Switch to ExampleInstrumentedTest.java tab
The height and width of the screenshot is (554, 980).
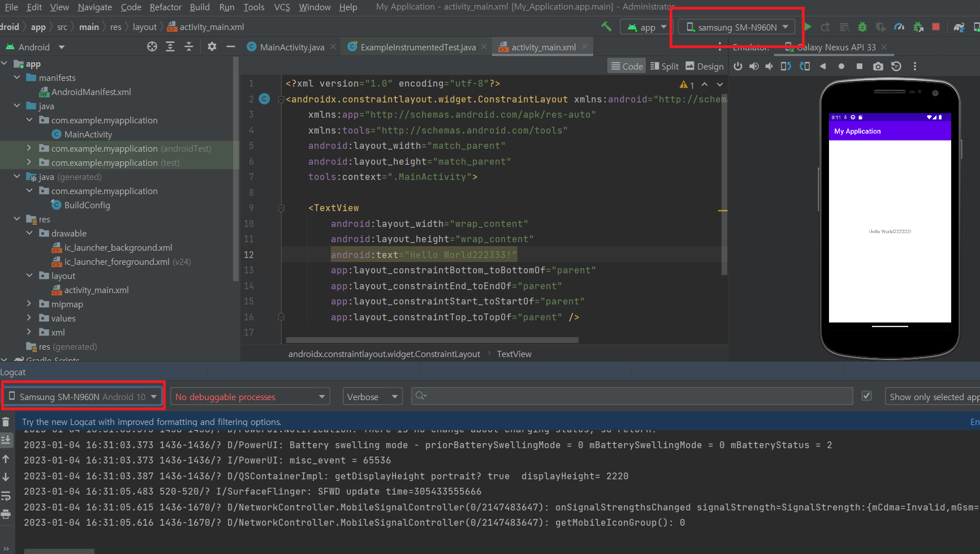click(418, 47)
